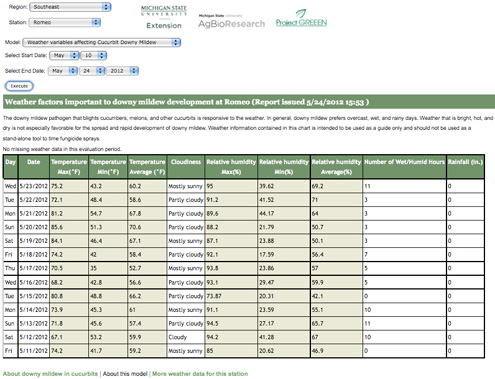495x379 pixels.
Task: Click the Michigan State University Extension logo
Action: coord(164,17)
